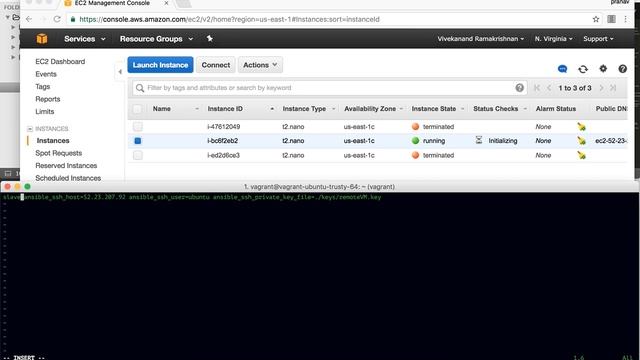Open Scheduled Instances in the sidebar
Screen dimensions: 640x360
68,178
